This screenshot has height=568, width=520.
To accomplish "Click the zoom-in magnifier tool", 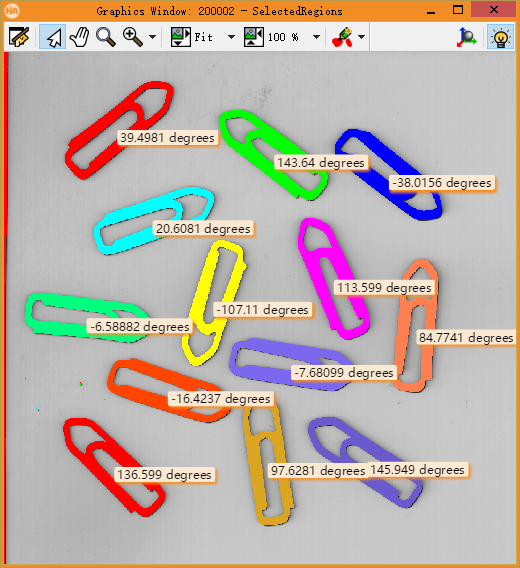I will (133, 37).
